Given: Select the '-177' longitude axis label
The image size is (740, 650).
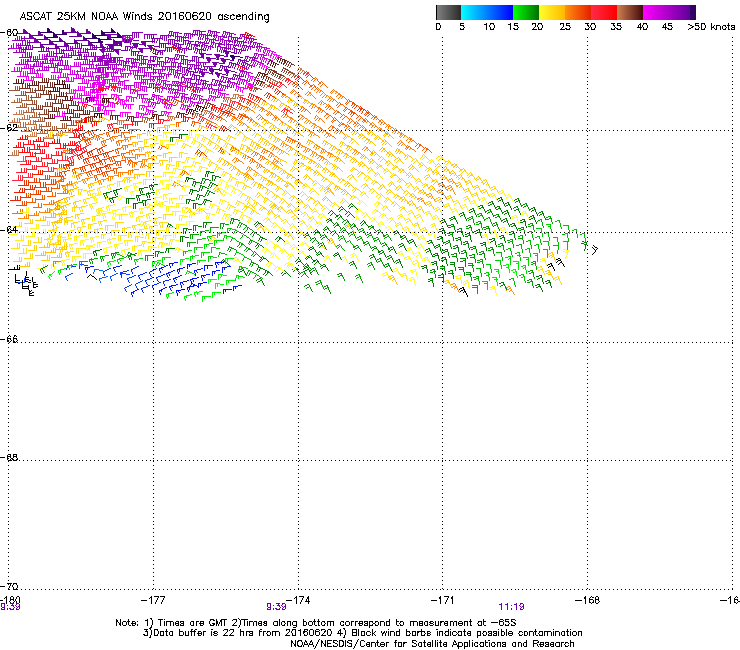Looking at the screenshot, I should 153,600.
